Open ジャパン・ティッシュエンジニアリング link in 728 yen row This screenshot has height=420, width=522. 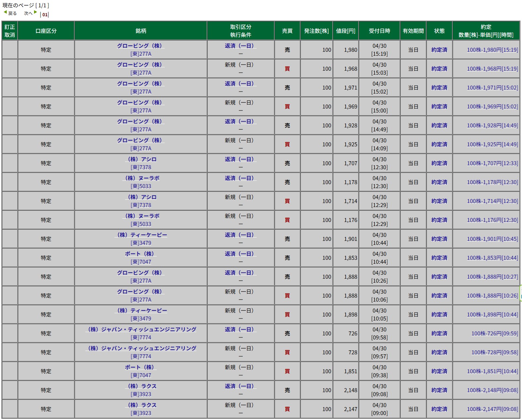(x=141, y=349)
